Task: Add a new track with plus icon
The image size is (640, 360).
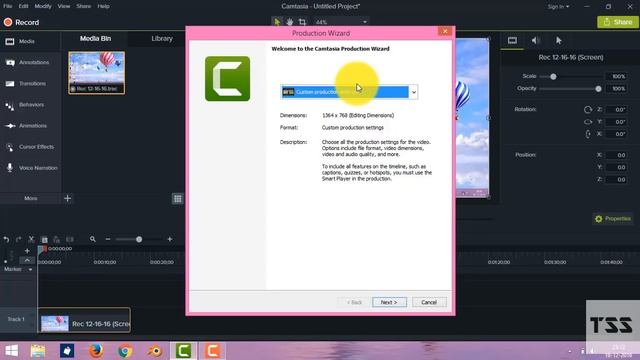Action: click(27, 251)
